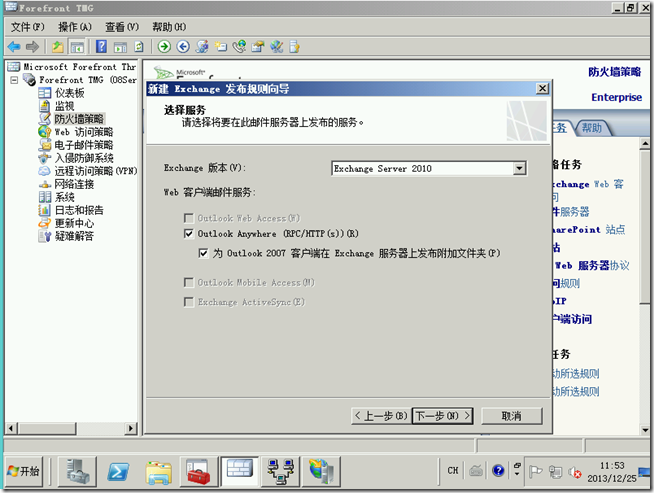Open the 查看(V) menu

pos(122,27)
